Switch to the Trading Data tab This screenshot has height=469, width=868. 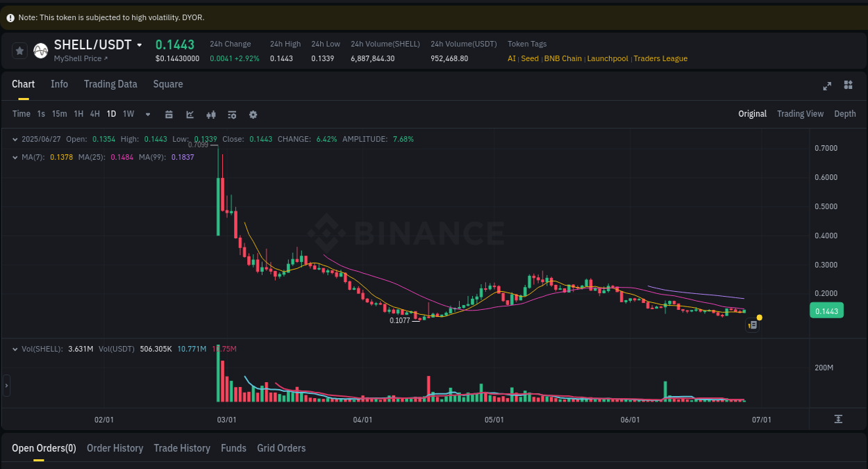coord(110,83)
